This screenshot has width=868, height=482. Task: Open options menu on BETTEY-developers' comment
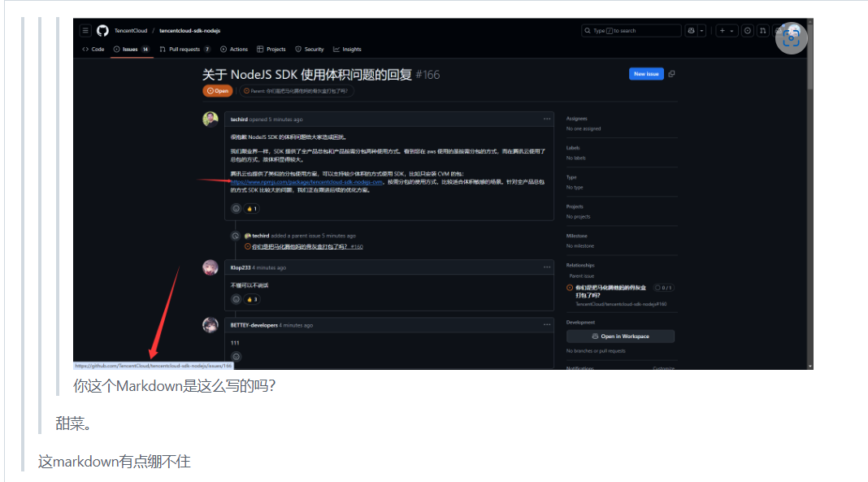coord(547,325)
